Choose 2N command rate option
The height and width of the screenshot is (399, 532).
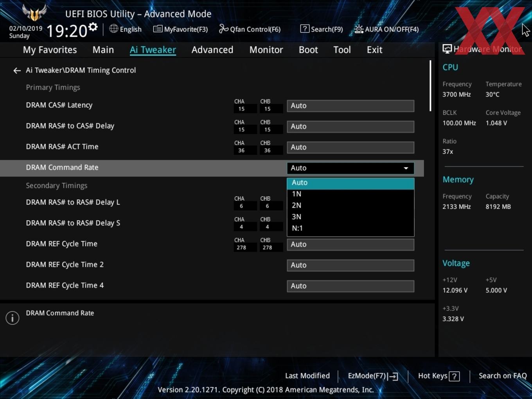click(x=350, y=205)
